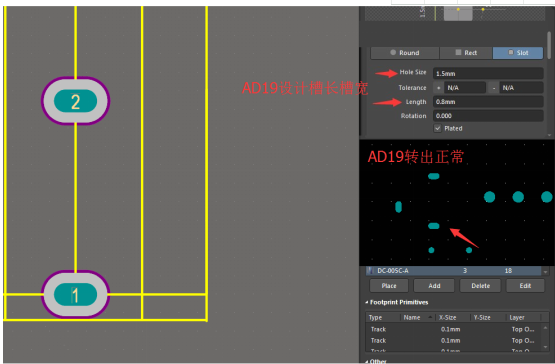The image size is (555, 364).
Task: Click the Rotation value field
Action: pos(488,116)
